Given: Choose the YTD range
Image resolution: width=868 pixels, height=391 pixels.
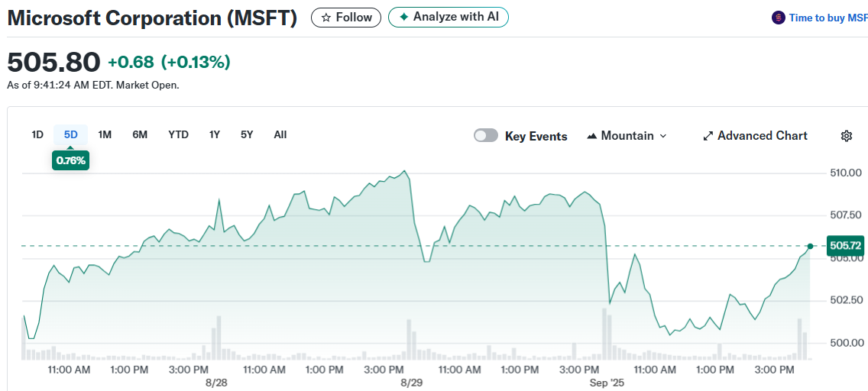Looking at the screenshot, I should [x=178, y=134].
